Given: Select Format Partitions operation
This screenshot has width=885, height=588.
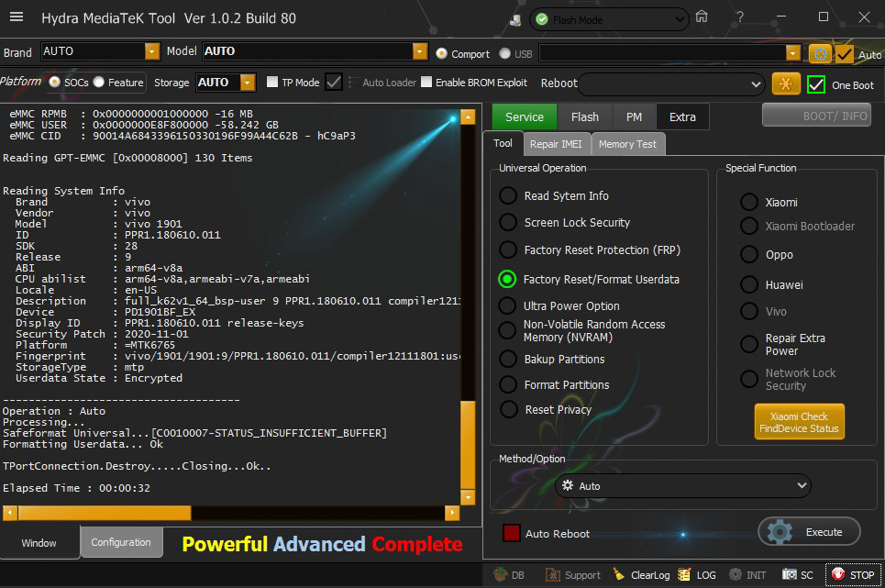Looking at the screenshot, I should [508, 385].
